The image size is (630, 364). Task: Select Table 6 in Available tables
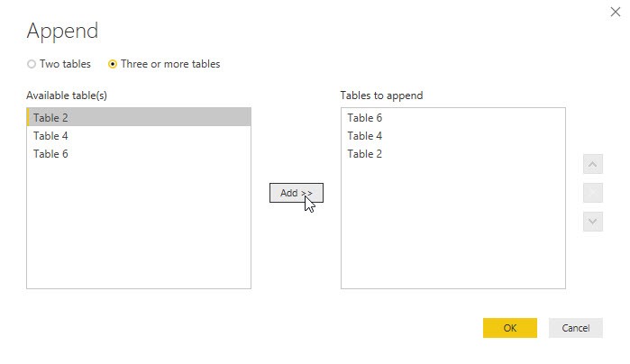(139, 154)
